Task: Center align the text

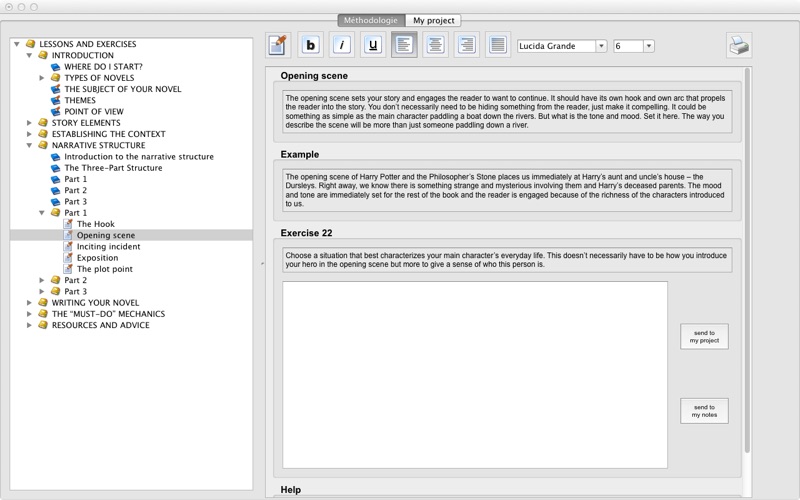Action: [435, 45]
